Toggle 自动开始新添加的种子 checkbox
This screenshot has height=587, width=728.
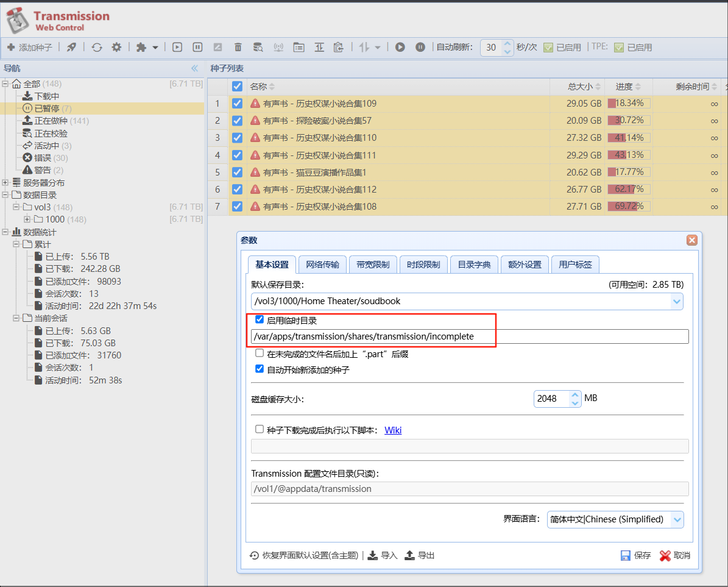[260, 369]
